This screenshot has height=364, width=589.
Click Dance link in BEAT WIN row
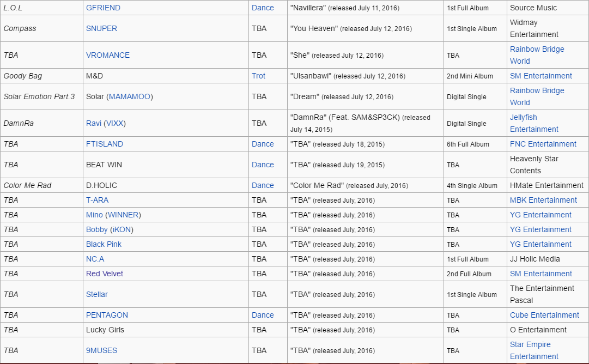point(263,165)
